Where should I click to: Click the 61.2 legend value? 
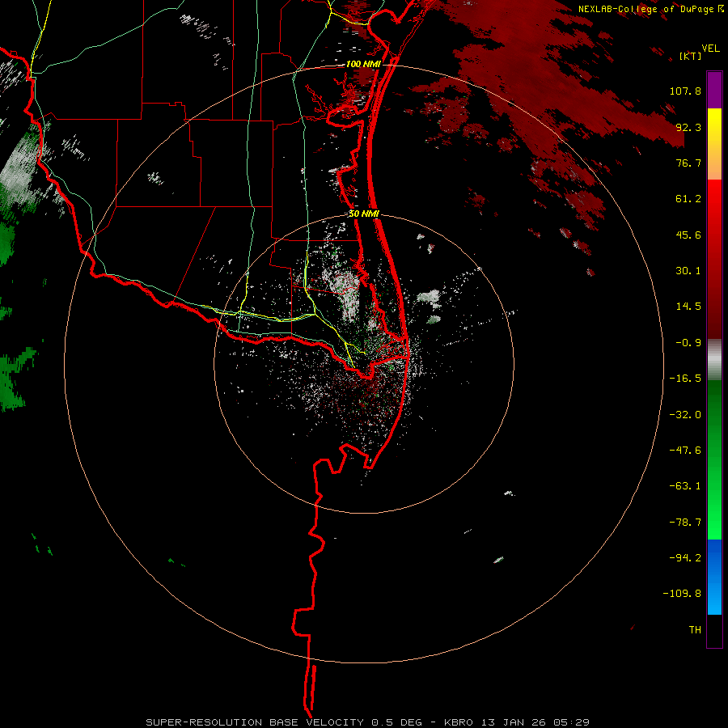pyautogui.click(x=688, y=199)
